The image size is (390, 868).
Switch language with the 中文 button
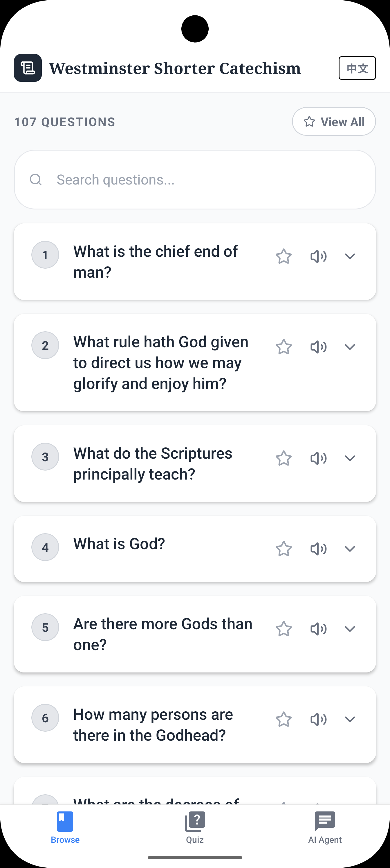(357, 68)
